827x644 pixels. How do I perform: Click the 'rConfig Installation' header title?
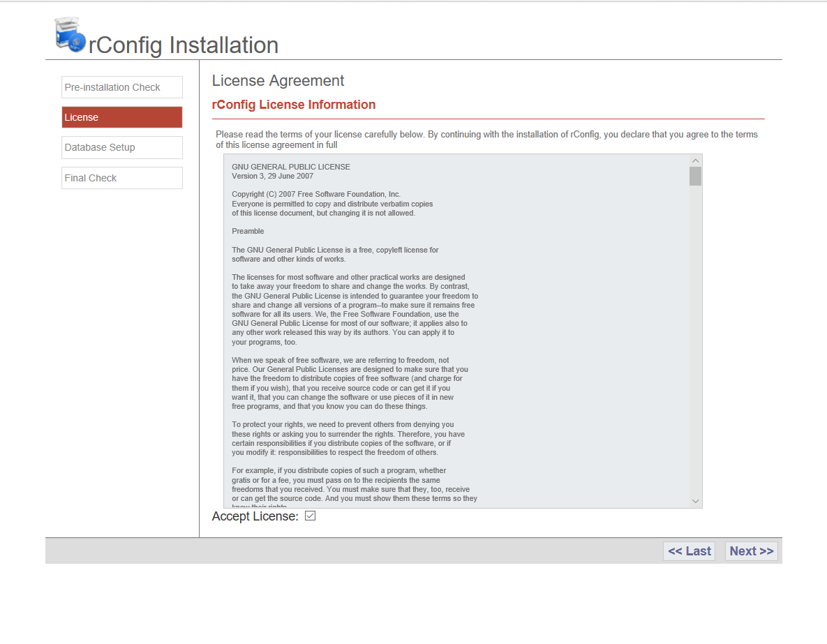click(x=184, y=45)
